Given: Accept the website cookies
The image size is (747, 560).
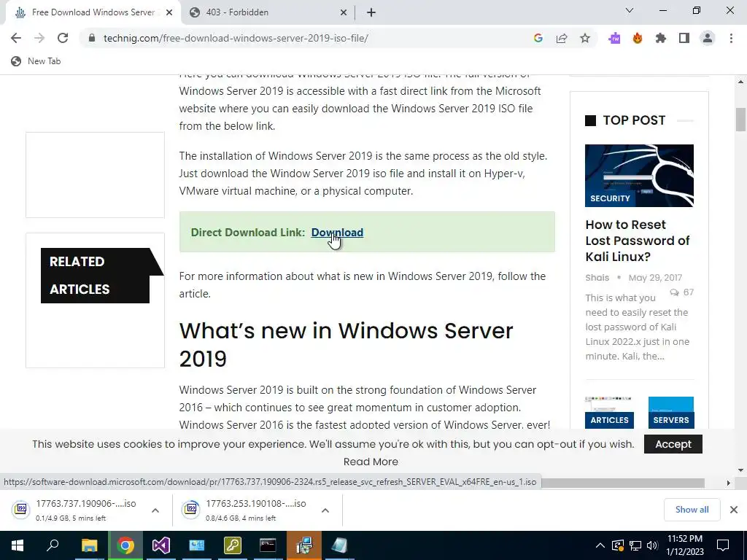Looking at the screenshot, I should tap(673, 444).
